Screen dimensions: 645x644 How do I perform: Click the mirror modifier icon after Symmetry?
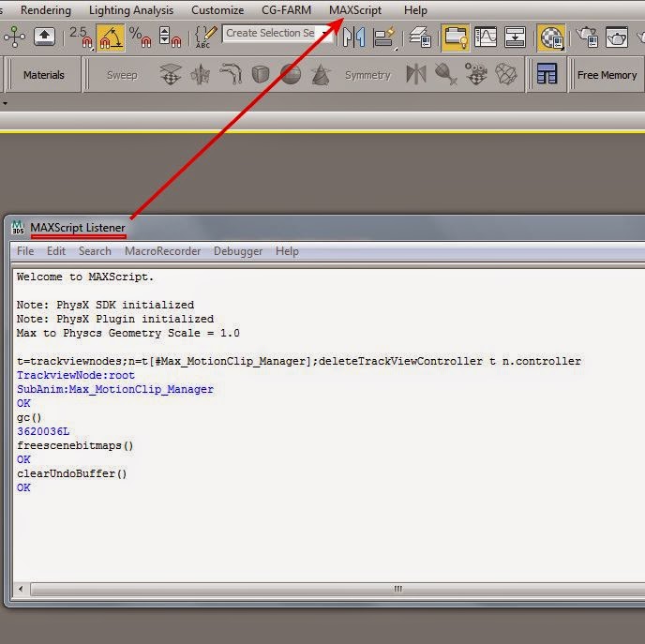click(x=416, y=74)
